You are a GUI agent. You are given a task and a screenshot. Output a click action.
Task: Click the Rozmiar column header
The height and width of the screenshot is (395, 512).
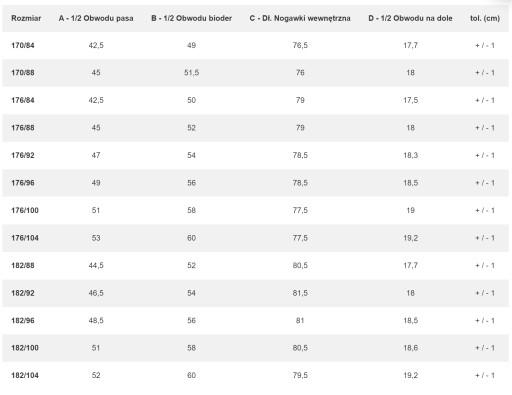26,18
